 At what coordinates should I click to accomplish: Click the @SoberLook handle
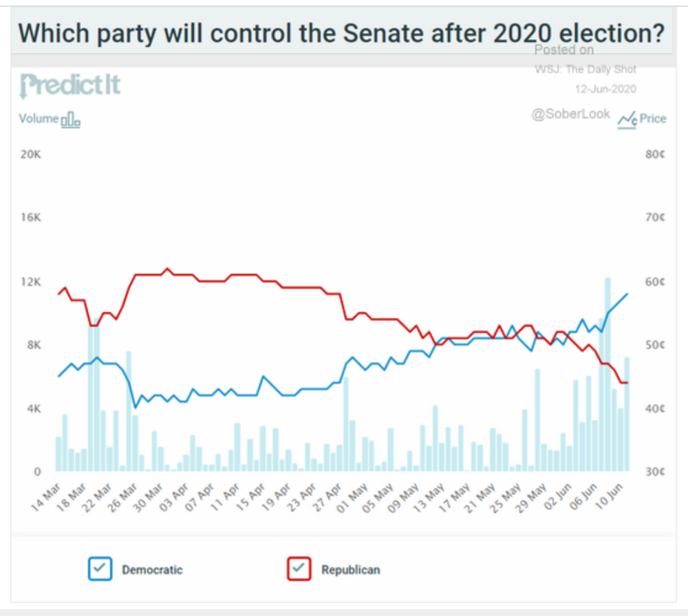570,114
